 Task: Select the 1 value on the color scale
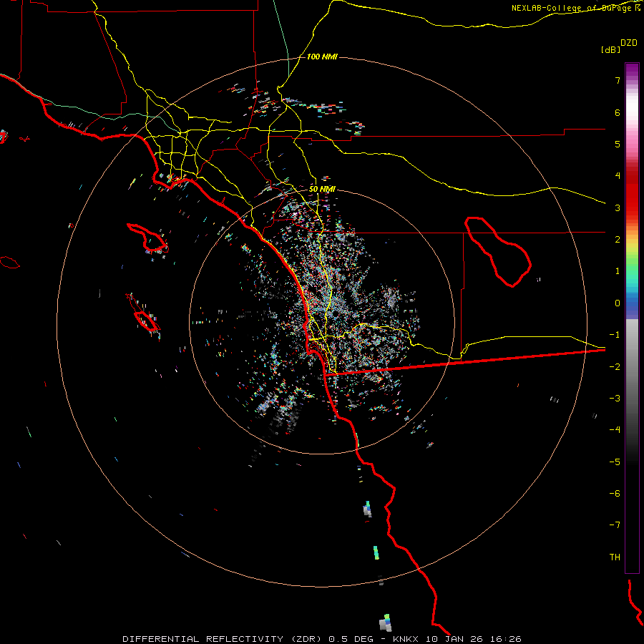coord(618,271)
